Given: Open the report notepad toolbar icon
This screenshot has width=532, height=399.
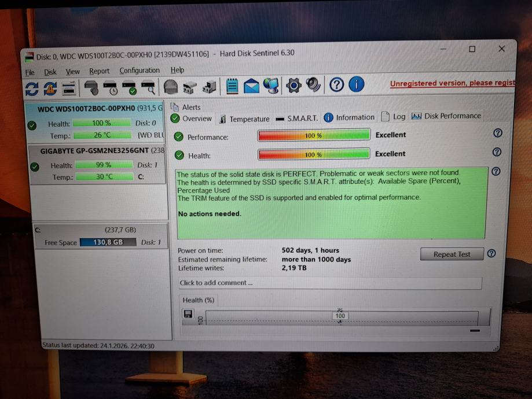Looking at the screenshot, I should (x=232, y=86).
